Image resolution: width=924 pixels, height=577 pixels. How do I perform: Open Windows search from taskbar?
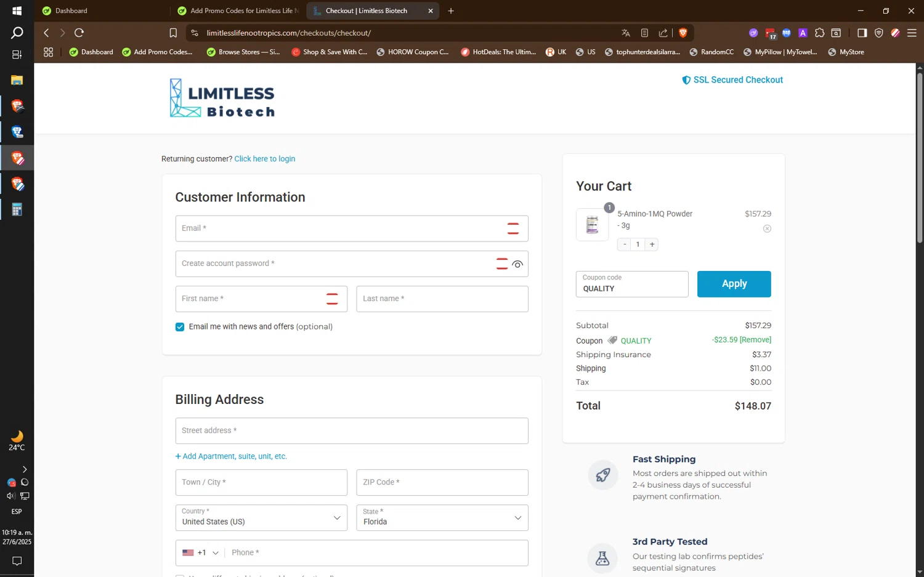(x=17, y=33)
